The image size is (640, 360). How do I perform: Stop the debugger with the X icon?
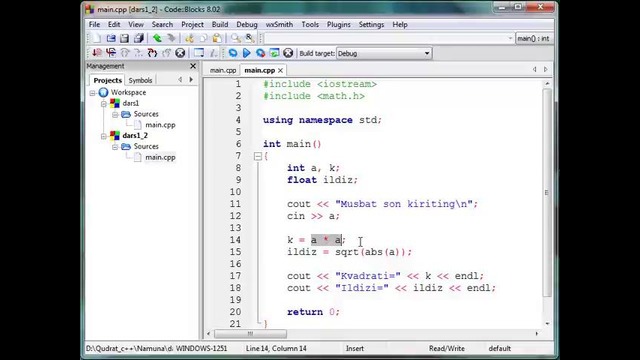(180, 53)
